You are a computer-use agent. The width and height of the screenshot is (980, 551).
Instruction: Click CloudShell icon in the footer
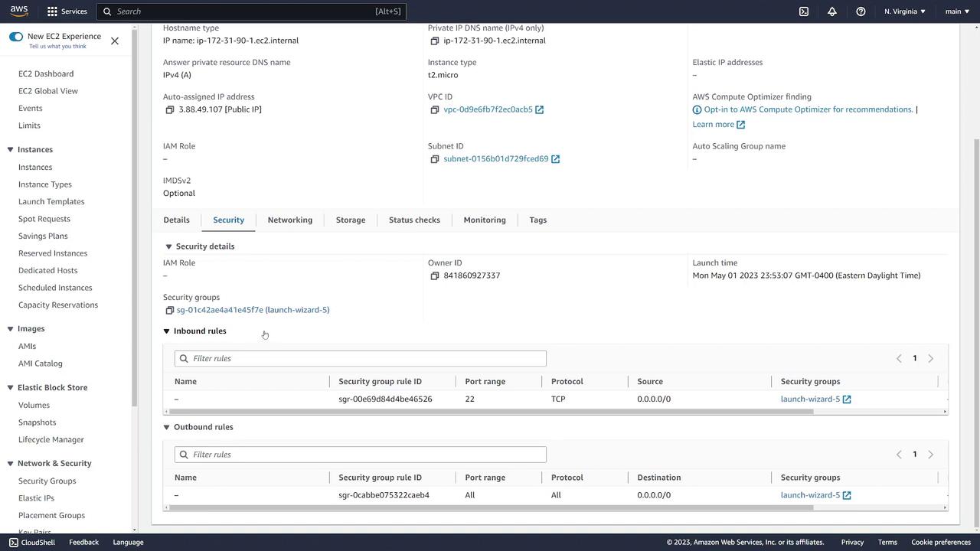coord(14,543)
